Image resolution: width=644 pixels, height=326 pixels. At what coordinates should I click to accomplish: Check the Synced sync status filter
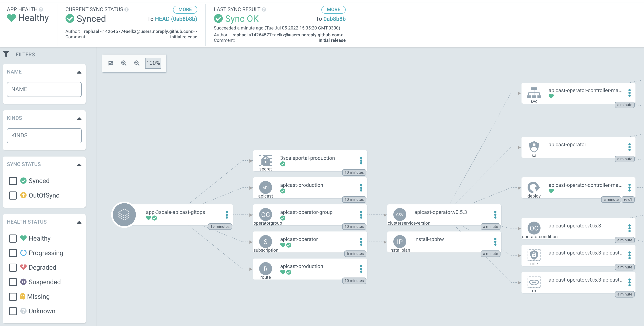coord(13,181)
